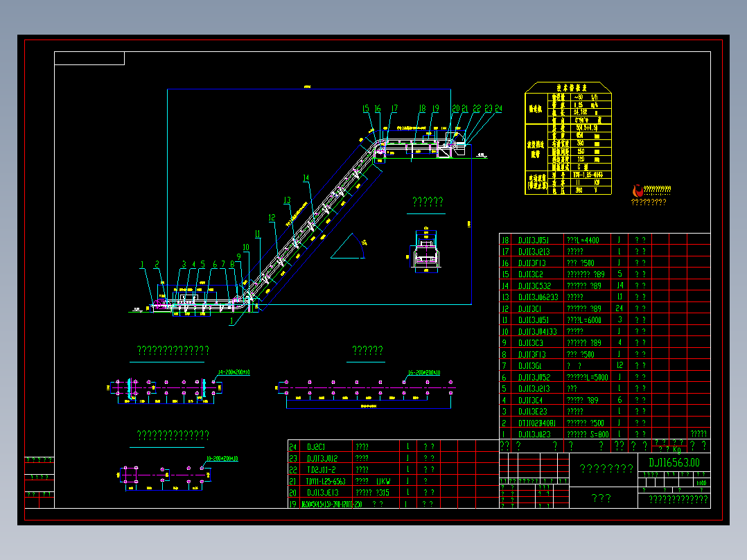Click the 16-200x200x10 foundation plate annotation
Screen dimensions: 747x560
point(424,373)
